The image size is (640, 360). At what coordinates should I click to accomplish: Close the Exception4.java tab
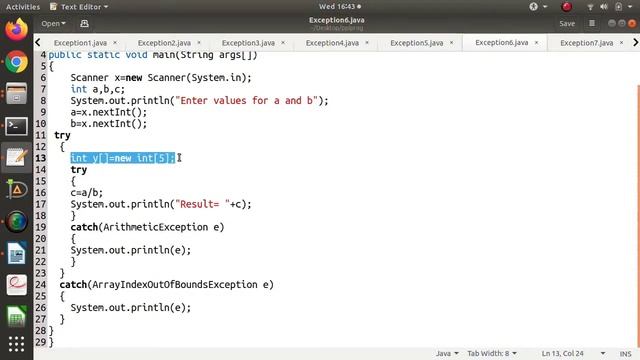tap(367, 42)
